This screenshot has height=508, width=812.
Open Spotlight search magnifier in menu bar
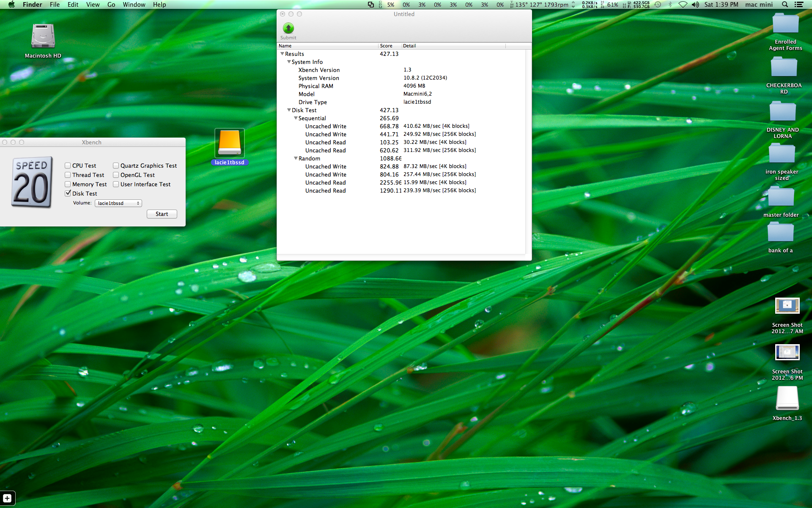785,5
